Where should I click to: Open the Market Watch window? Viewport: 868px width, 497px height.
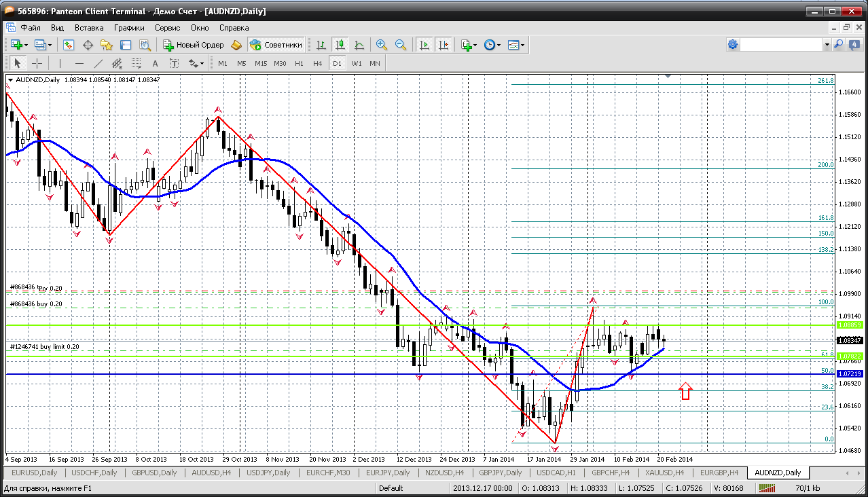pyautogui.click(x=69, y=45)
